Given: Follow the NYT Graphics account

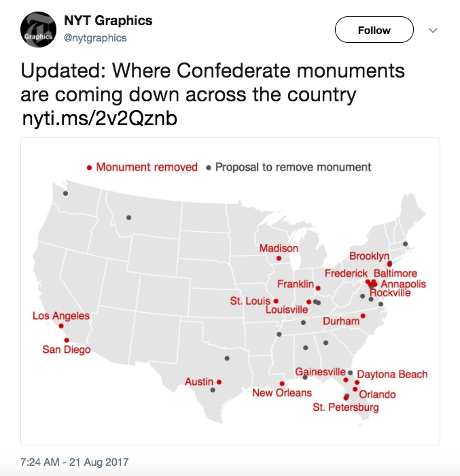Looking at the screenshot, I should [x=374, y=30].
